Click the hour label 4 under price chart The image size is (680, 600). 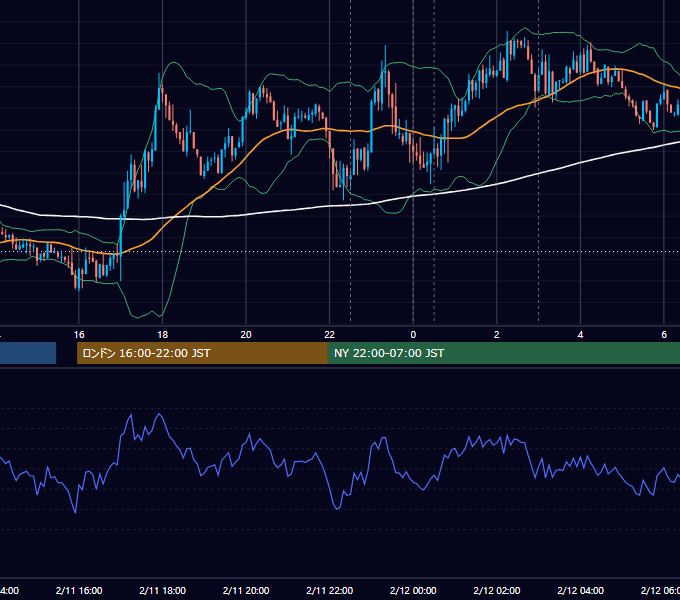(580, 335)
